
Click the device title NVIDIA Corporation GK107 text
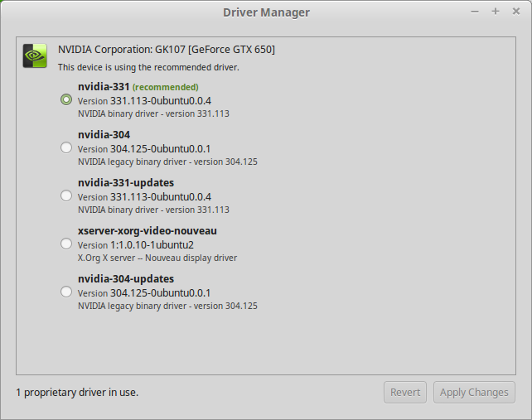coord(167,50)
